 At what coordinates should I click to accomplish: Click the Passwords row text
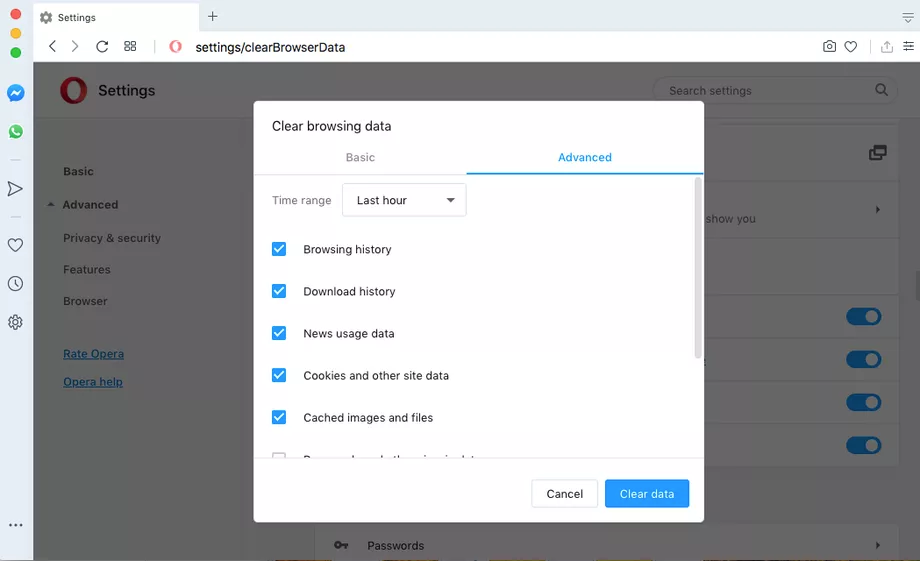click(396, 545)
